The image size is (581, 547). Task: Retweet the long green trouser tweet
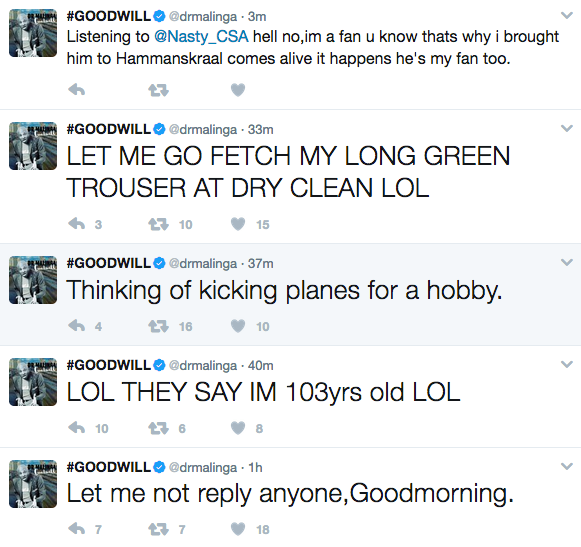[159, 224]
